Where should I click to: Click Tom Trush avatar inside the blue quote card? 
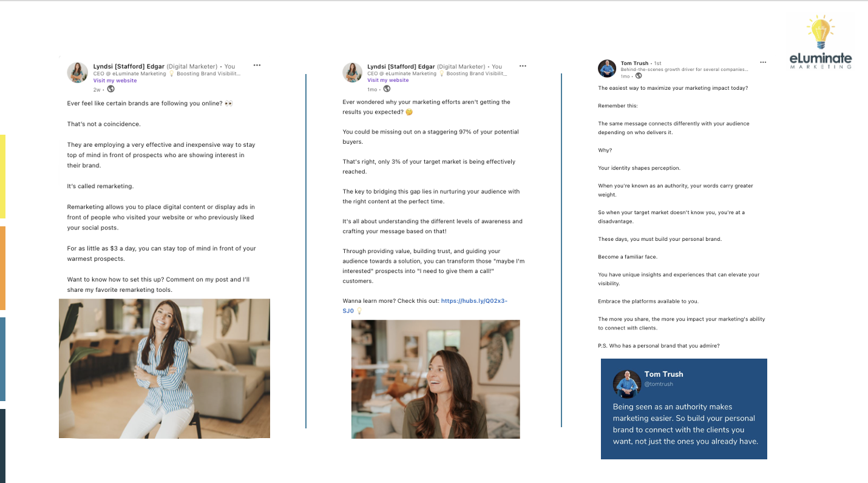click(x=627, y=384)
